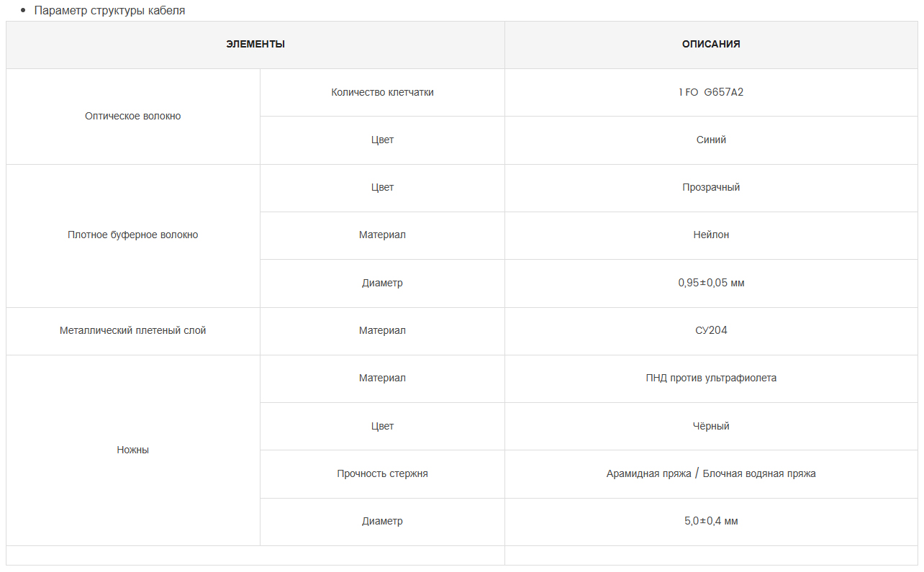Select the Чёрный color value
This screenshot has height=572, width=924.
point(711,427)
